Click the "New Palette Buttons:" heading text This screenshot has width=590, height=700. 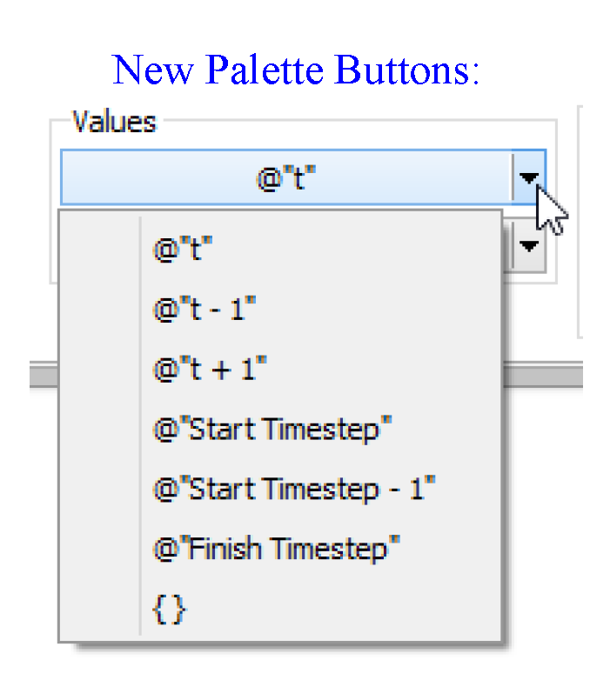click(x=295, y=70)
